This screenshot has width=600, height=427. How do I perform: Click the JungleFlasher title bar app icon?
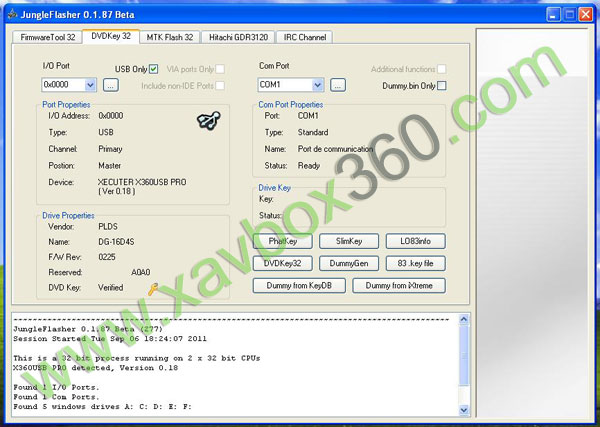(12, 15)
